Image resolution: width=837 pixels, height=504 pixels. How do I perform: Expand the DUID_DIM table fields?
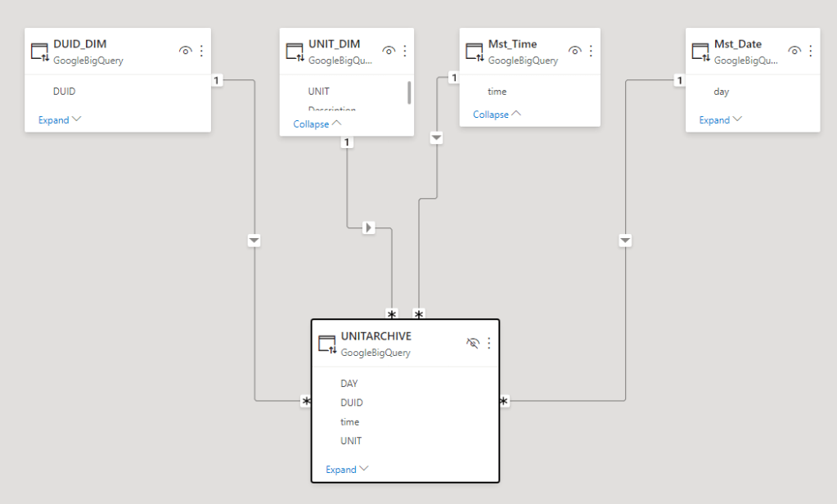pyautogui.click(x=60, y=119)
